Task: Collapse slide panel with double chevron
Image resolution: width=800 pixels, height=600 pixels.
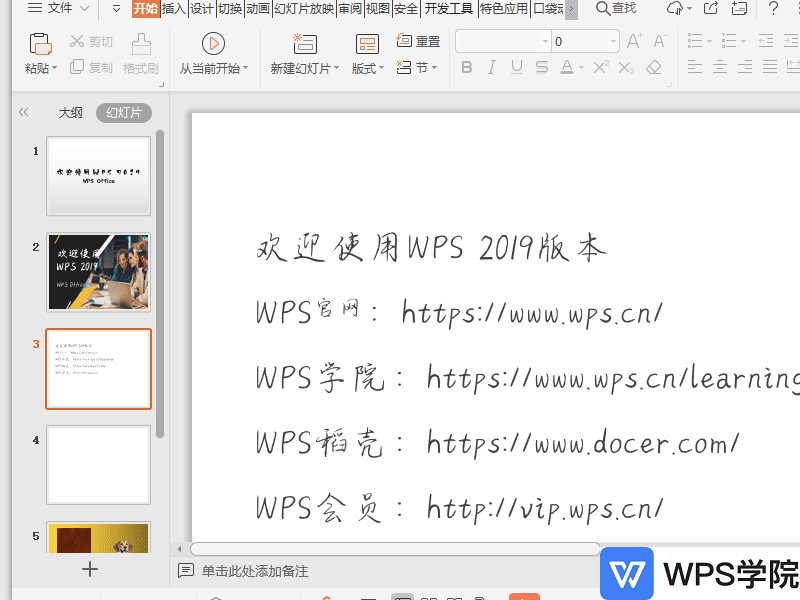Action: [x=23, y=112]
